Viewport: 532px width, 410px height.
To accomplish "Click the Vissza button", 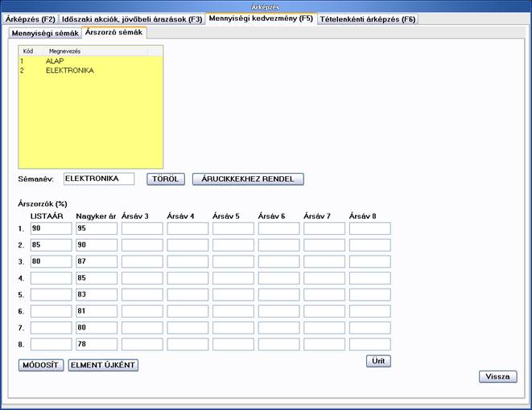I will pyautogui.click(x=497, y=376).
